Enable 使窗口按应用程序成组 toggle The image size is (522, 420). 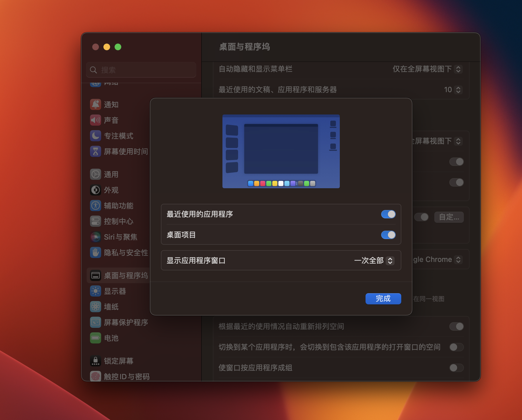coord(457,368)
